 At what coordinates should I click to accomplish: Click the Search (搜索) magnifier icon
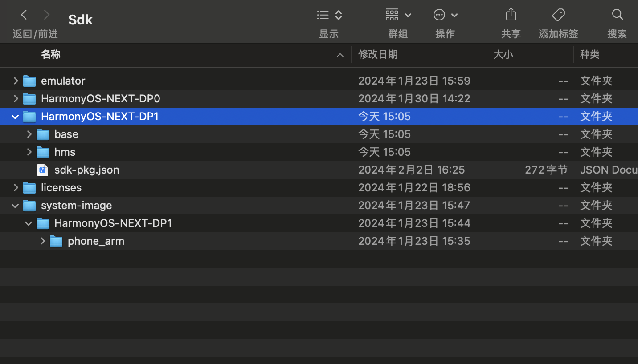point(618,15)
